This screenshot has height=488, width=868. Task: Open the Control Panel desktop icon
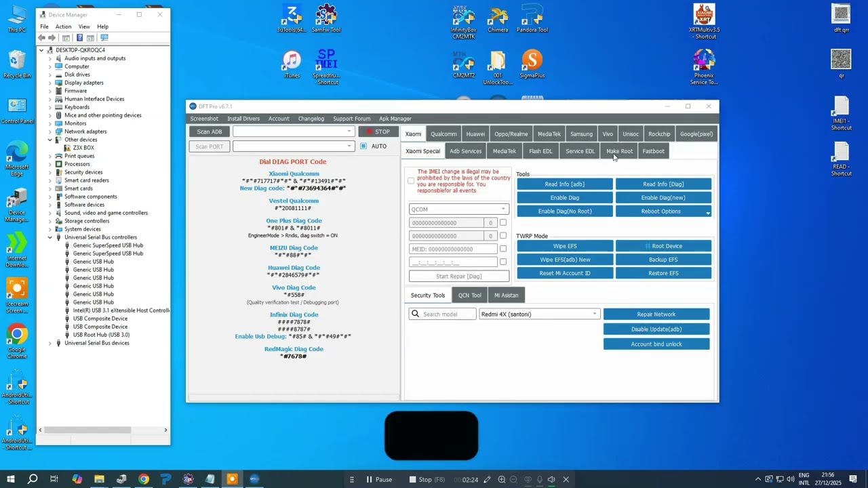(x=17, y=110)
